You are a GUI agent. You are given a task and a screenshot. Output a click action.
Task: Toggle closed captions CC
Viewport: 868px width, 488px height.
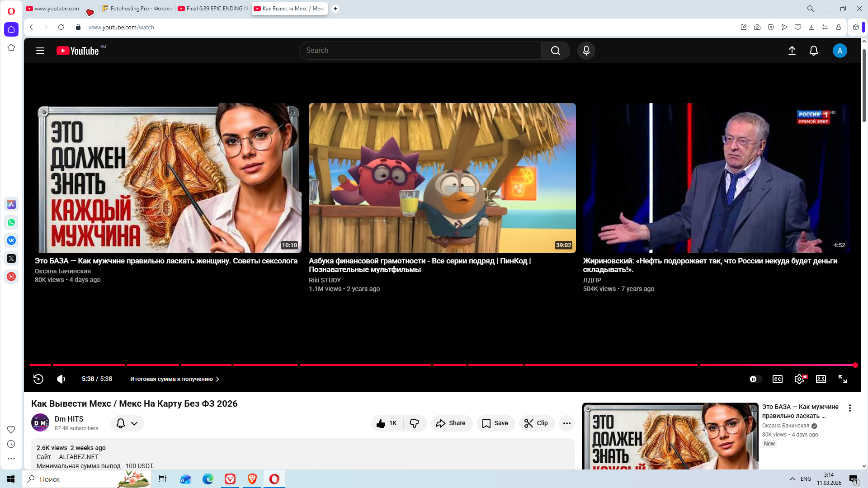pyautogui.click(x=777, y=379)
